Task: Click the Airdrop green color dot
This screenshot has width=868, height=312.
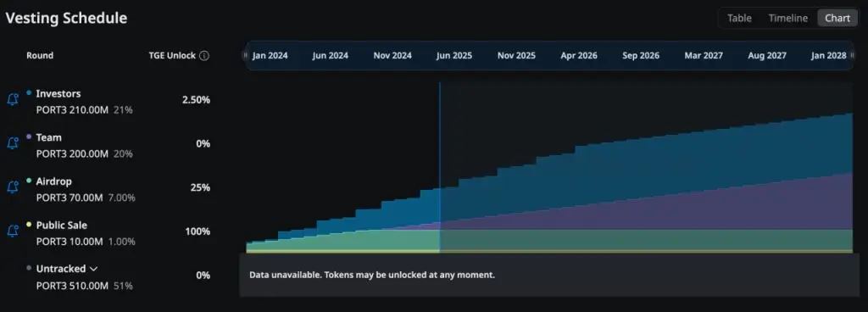Action: 29,181
